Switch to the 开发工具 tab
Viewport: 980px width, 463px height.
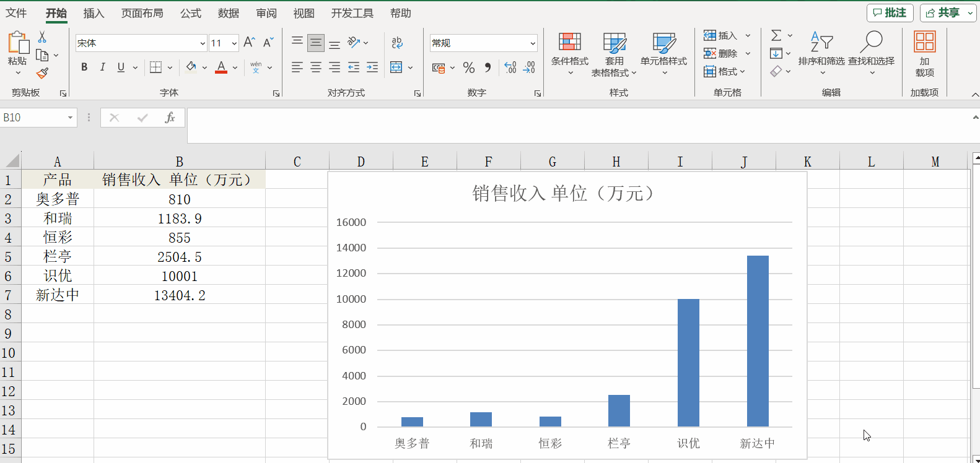(x=352, y=13)
